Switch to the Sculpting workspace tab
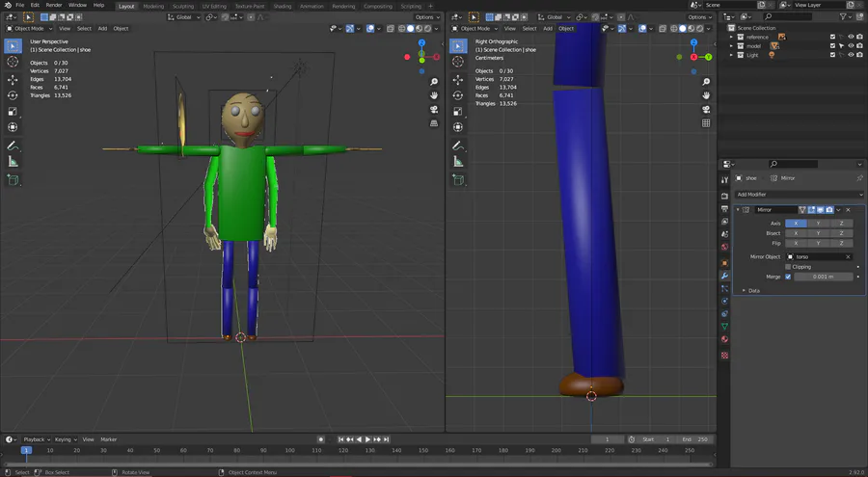The height and width of the screenshot is (477, 868). point(182,6)
